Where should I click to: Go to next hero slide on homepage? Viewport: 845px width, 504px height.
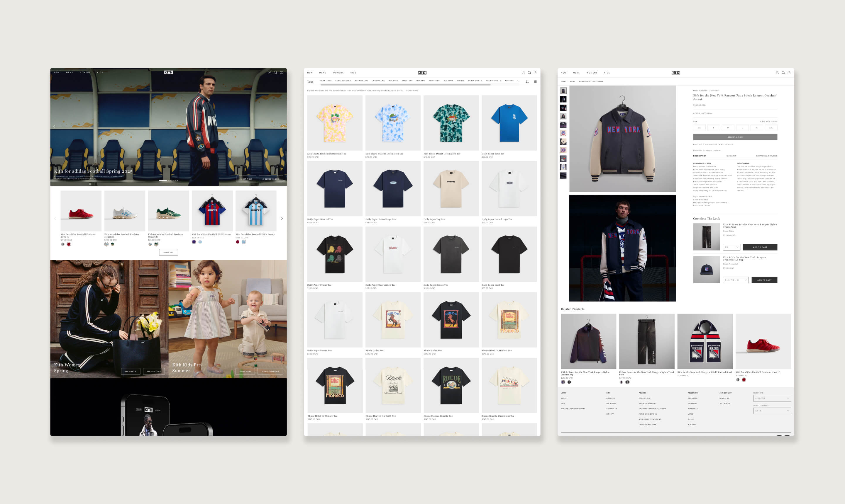(x=283, y=127)
